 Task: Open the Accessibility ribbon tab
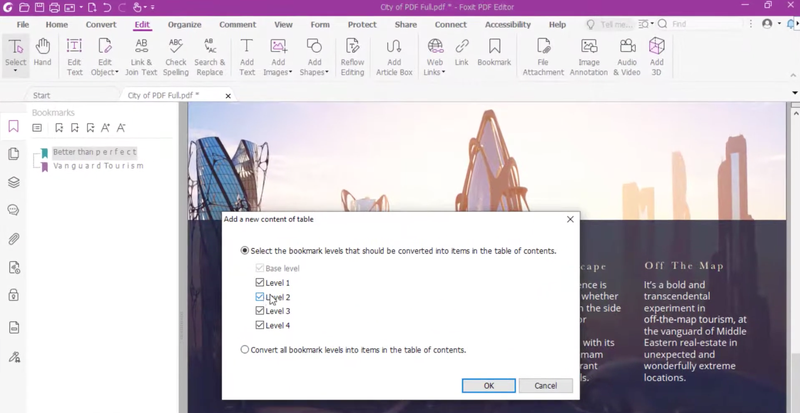[x=508, y=25]
